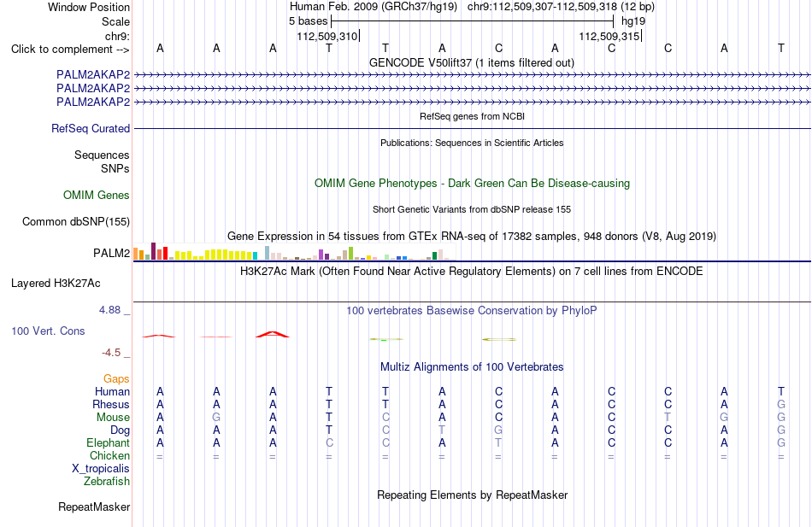The height and width of the screenshot is (527, 812).
Task: Click the '5 bases' scale bar label
Action: click(x=308, y=21)
